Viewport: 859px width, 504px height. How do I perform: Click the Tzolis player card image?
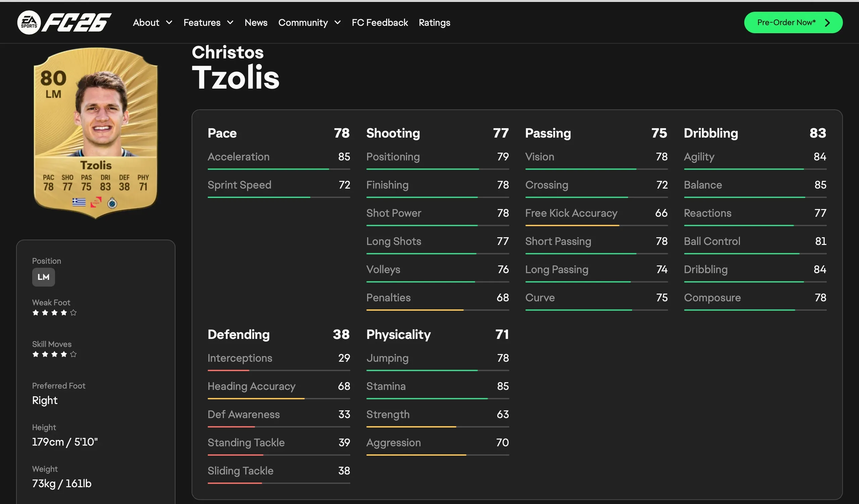(x=96, y=133)
